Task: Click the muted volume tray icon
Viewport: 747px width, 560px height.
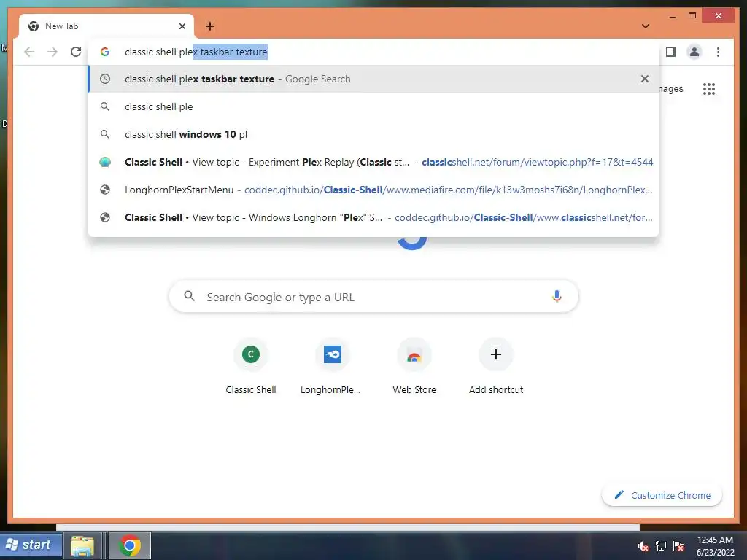Action: [643, 546]
